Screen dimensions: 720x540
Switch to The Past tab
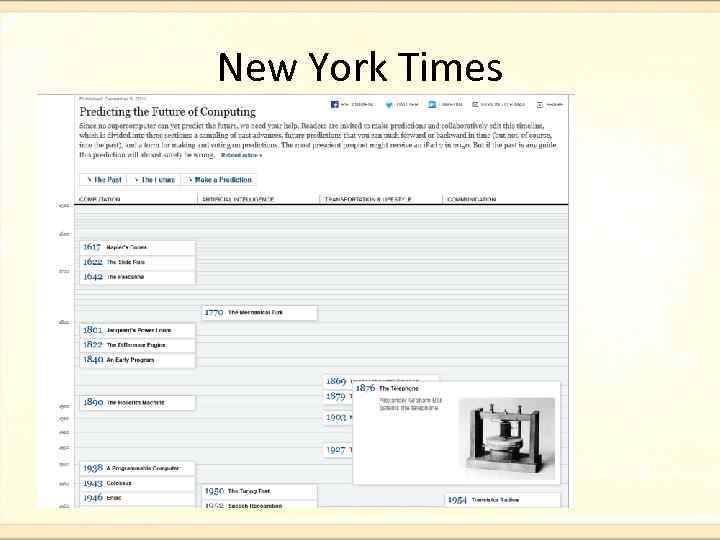(104, 180)
